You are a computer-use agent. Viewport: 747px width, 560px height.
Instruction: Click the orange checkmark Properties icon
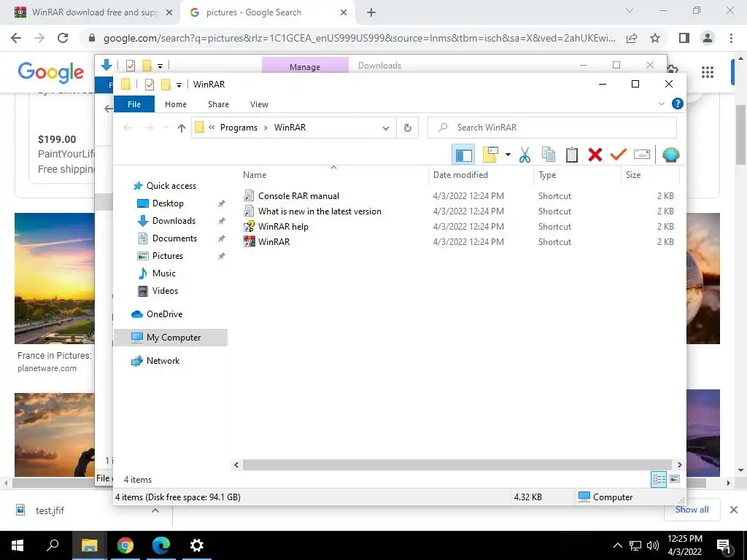(619, 155)
